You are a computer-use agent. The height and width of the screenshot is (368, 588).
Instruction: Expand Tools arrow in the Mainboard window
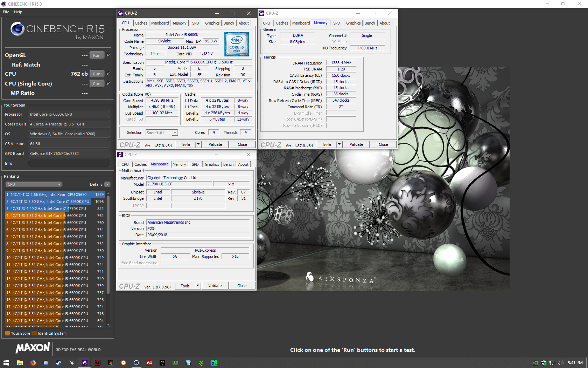click(198, 286)
